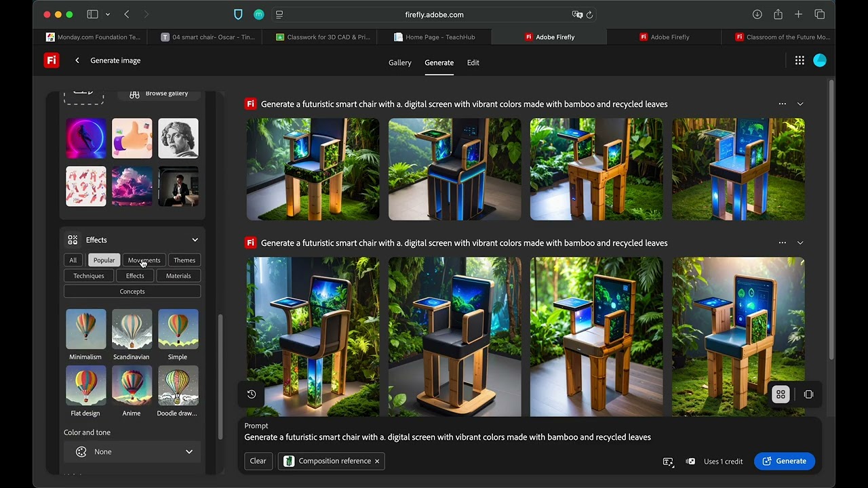Select the Themes effects filter
This screenshot has height=488, width=868.
tap(184, 260)
